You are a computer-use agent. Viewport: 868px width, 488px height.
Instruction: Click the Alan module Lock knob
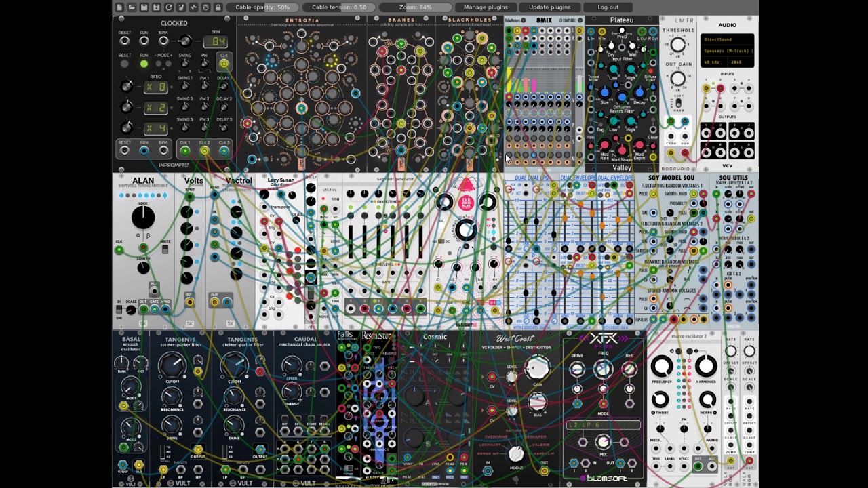point(143,217)
